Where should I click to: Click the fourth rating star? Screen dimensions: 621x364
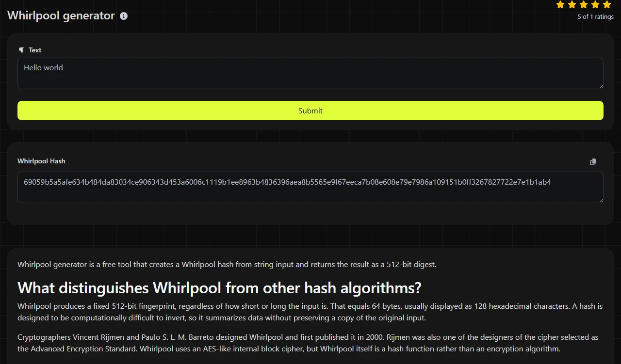pyautogui.click(x=595, y=5)
